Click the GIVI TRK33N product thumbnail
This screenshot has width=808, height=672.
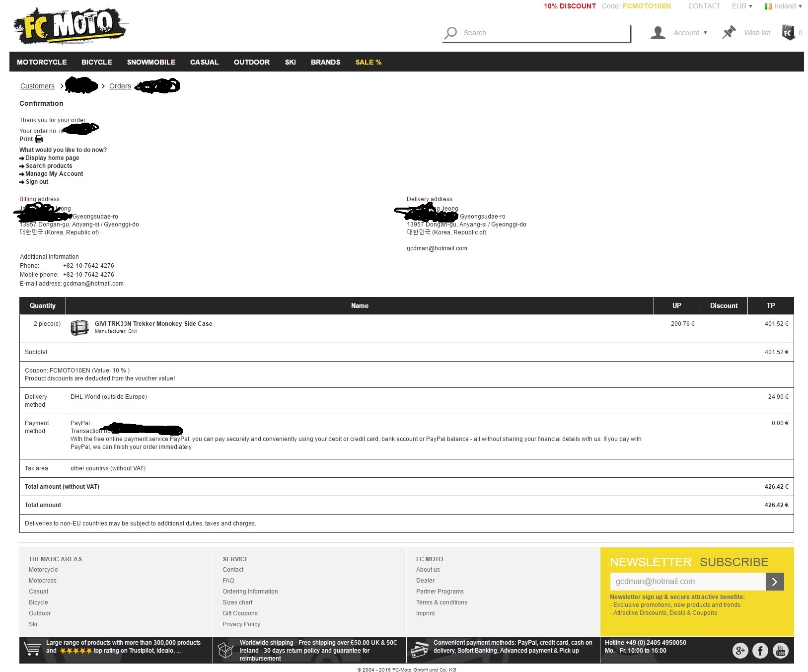tap(79, 327)
